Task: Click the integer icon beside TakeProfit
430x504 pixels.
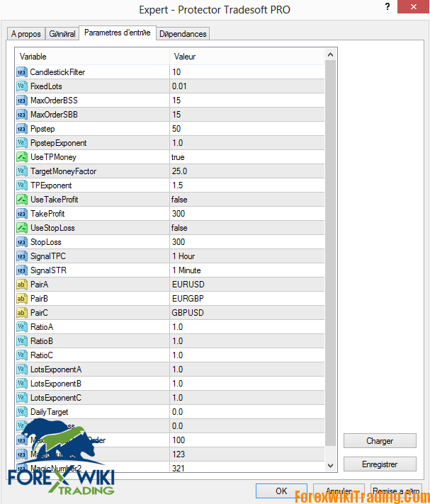Action: click(x=21, y=214)
